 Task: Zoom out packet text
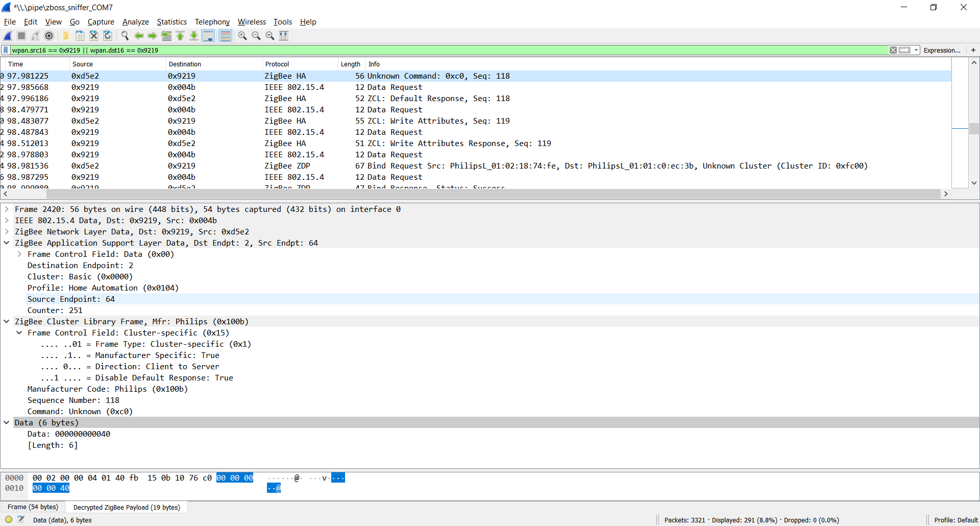pyautogui.click(x=256, y=36)
